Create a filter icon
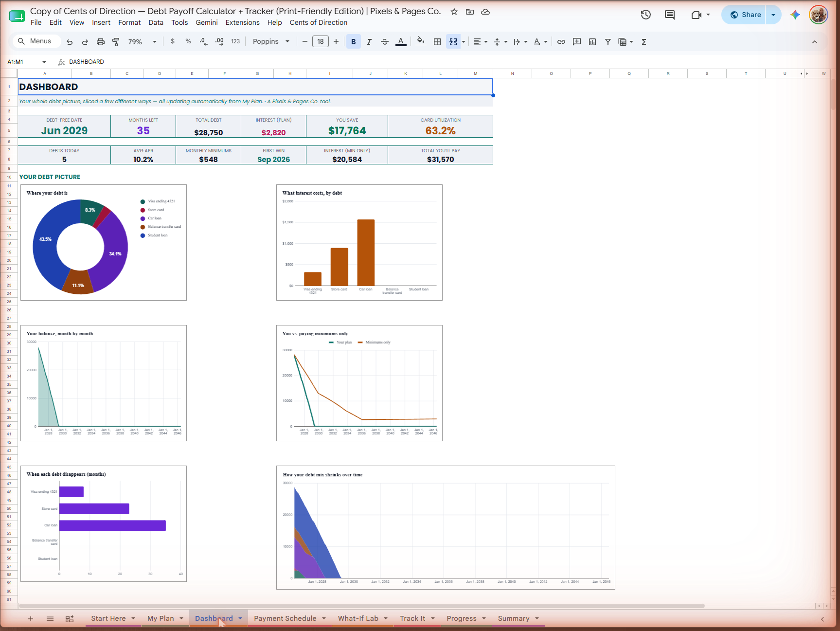This screenshot has width=840, height=631. tap(608, 42)
